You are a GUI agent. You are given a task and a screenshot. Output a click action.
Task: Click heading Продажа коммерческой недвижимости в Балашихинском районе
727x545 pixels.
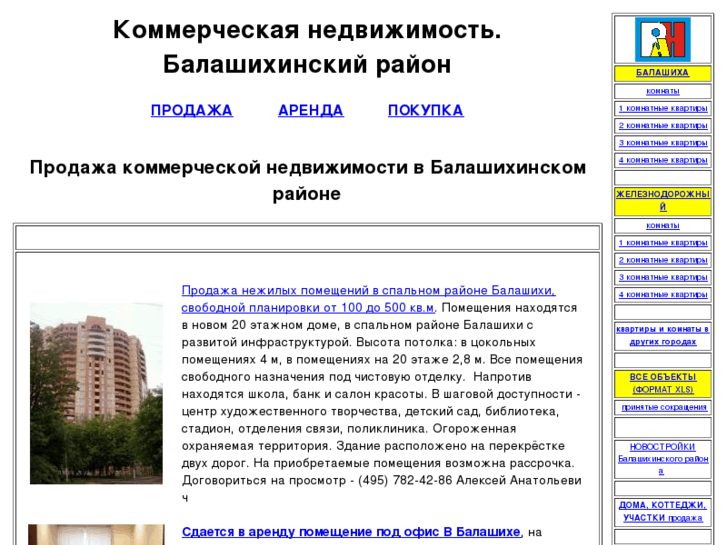point(307,180)
